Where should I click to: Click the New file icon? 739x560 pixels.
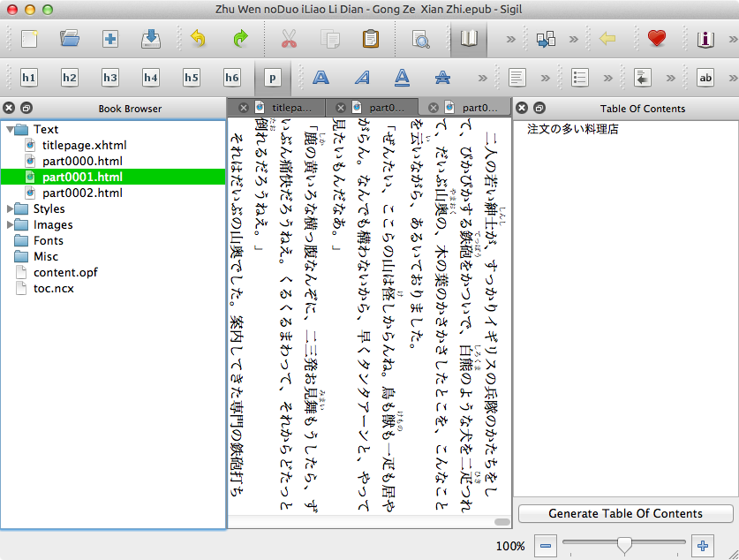[x=29, y=39]
